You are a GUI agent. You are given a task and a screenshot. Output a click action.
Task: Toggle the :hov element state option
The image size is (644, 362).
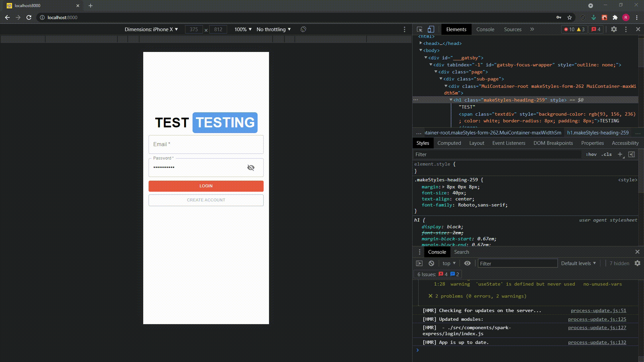(591, 155)
